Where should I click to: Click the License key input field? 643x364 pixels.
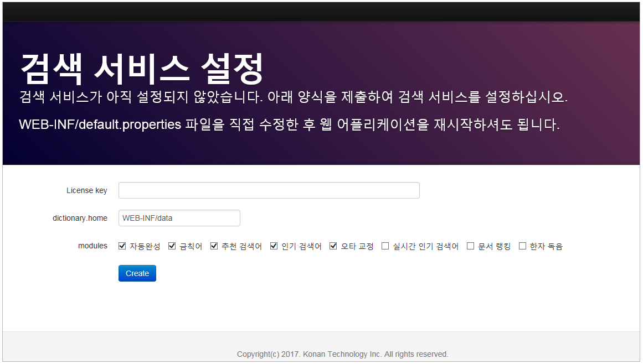tap(269, 190)
